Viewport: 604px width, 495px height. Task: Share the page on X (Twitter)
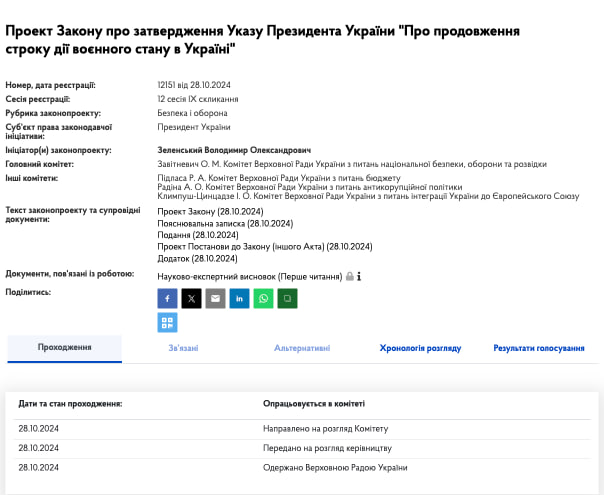191,298
